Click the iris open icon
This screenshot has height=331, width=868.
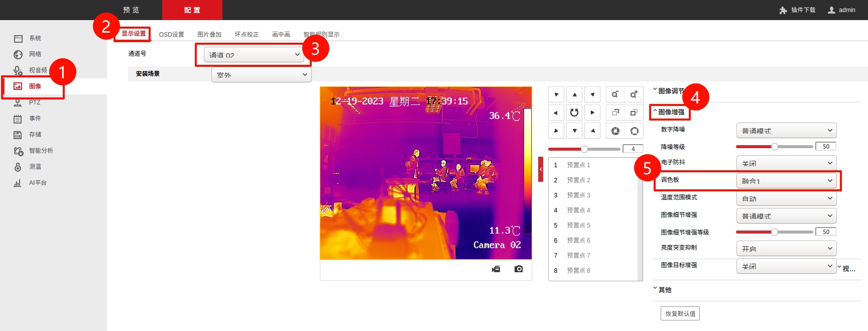634,131
